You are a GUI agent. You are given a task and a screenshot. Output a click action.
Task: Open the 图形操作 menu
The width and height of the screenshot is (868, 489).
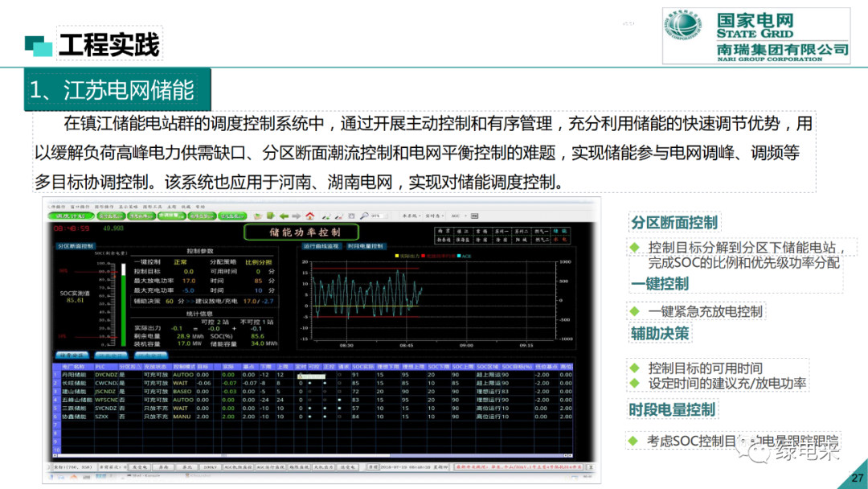click(104, 207)
